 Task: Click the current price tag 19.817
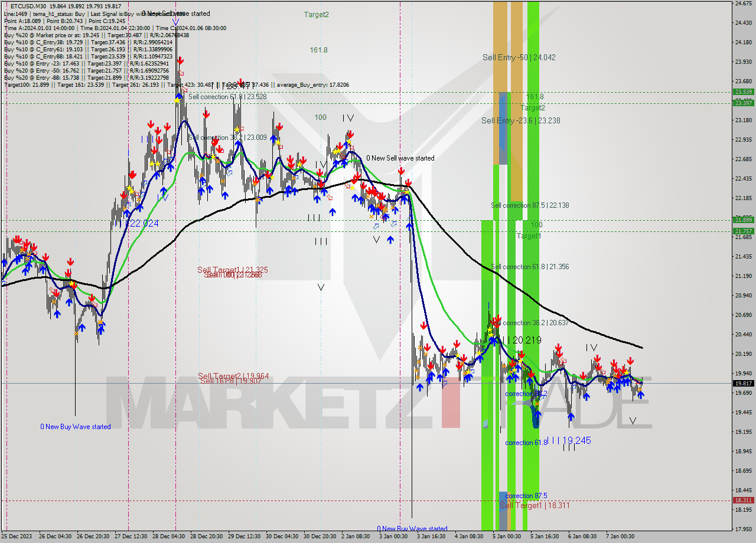point(743,383)
